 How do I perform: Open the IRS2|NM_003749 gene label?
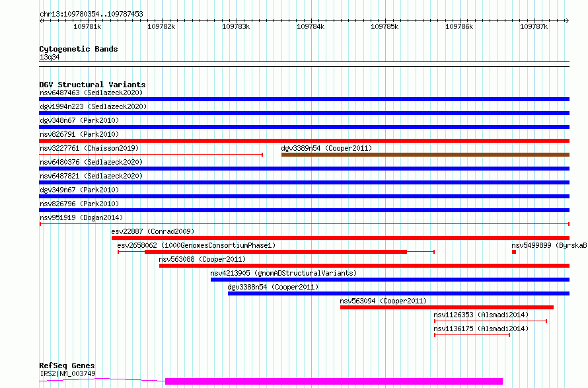click(x=67, y=373)
